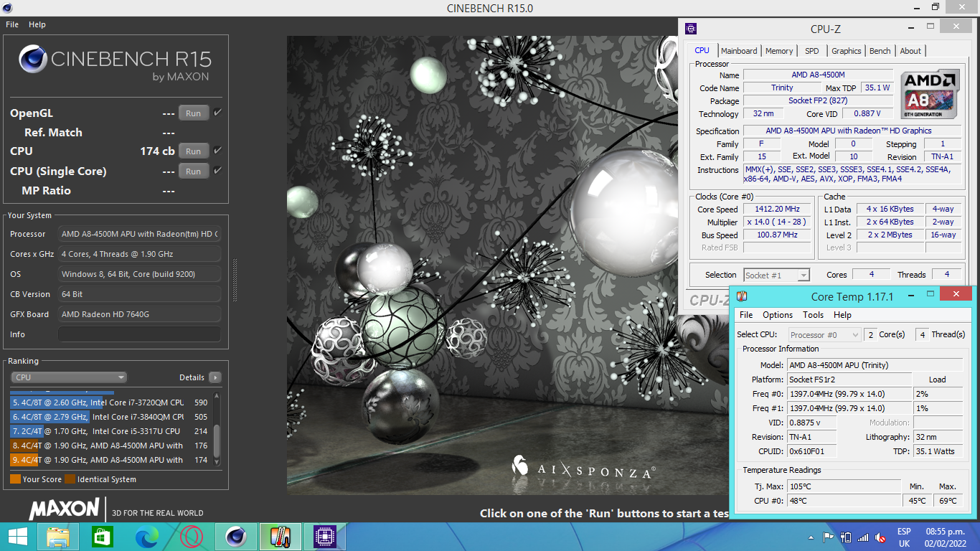Switch to CPU tab in CPU-Z
The width and height of the screenshot is (980, 551).
point(702,50)
